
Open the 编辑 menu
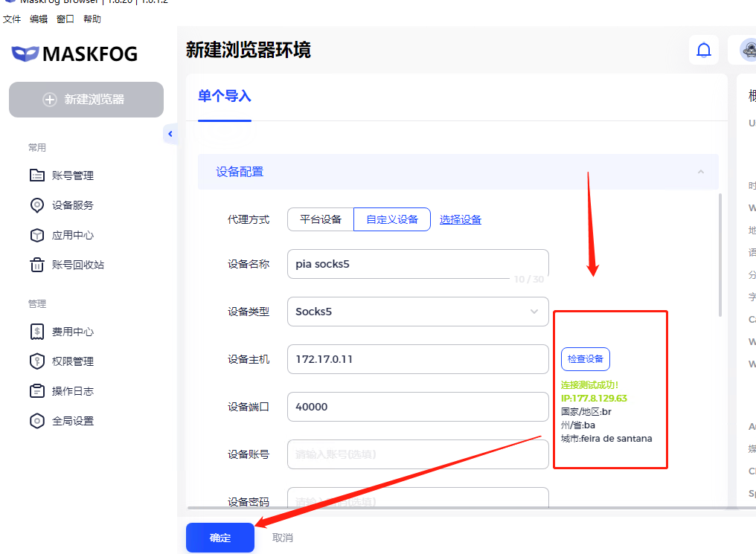click(x=39, y=19)
